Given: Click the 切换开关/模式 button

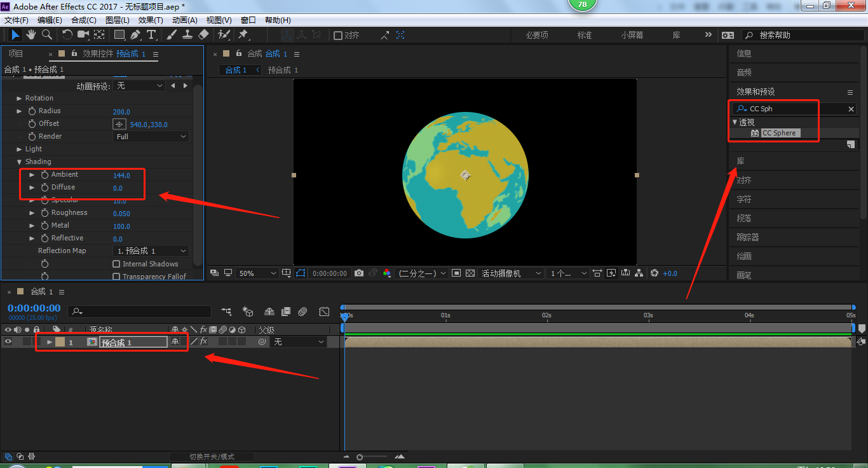Looking at the screenshot, I should point(212,457).
